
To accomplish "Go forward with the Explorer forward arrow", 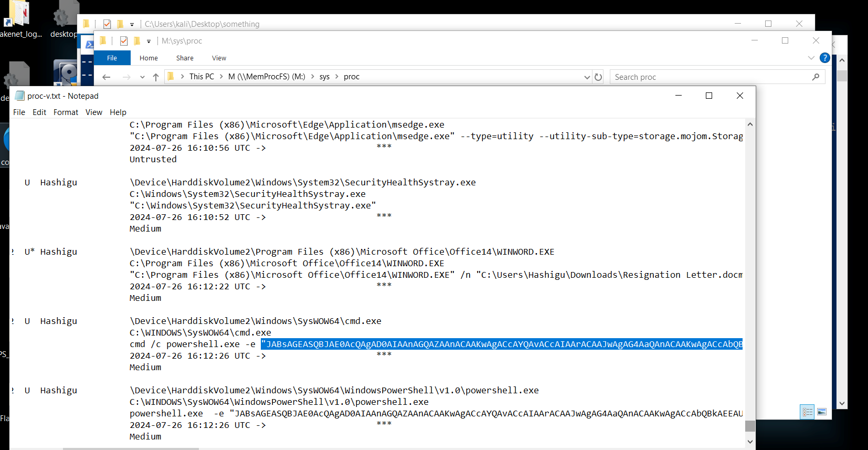I will pyautogui.click(x=126, y=77).
